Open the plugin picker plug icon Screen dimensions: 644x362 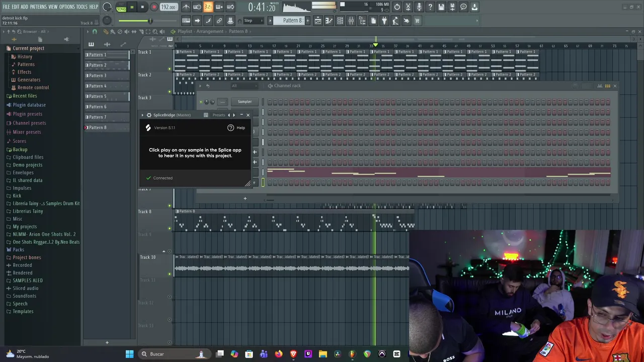click(384, 21)
